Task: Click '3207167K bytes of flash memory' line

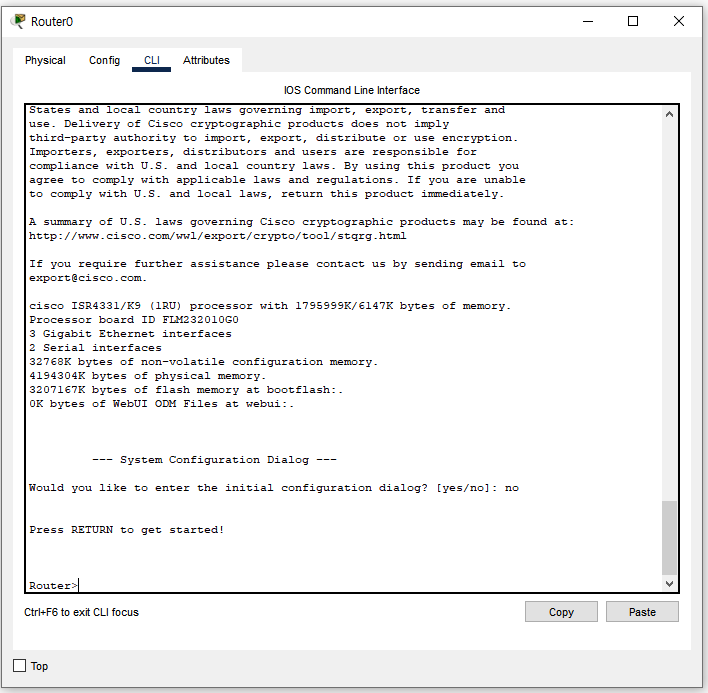Action: click(x=186, y=390)
